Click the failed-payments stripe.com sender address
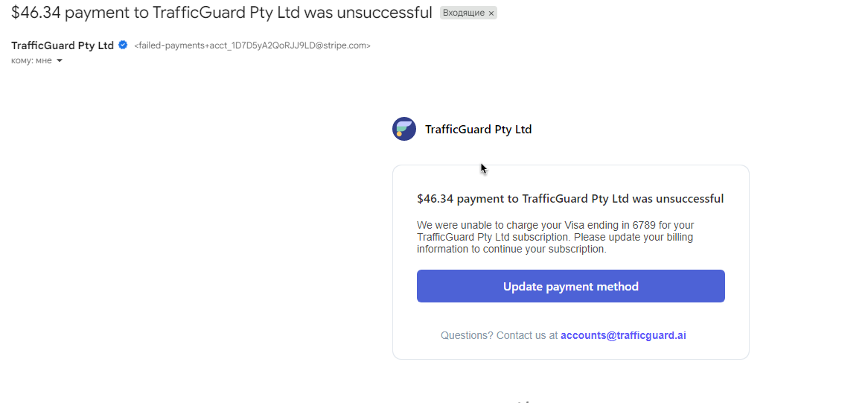Image resolution: width=868 pixels, height=403 pixels. 252,45
